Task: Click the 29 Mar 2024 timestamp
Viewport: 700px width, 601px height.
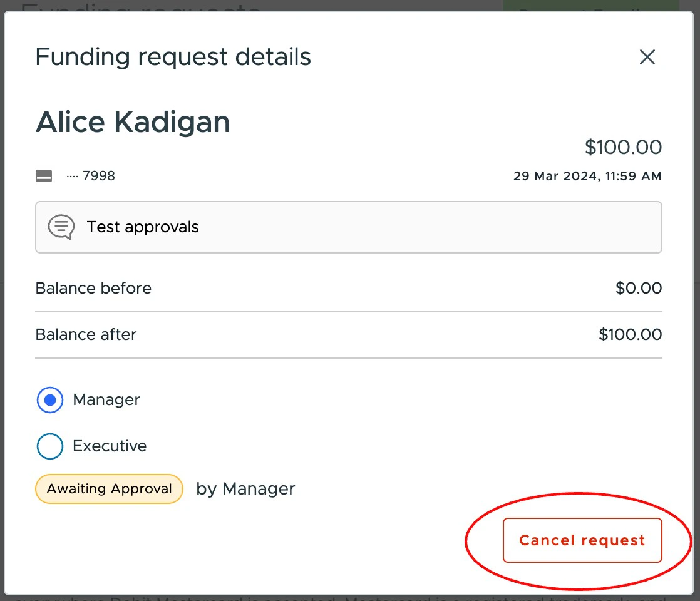Action: click(587, 176)
